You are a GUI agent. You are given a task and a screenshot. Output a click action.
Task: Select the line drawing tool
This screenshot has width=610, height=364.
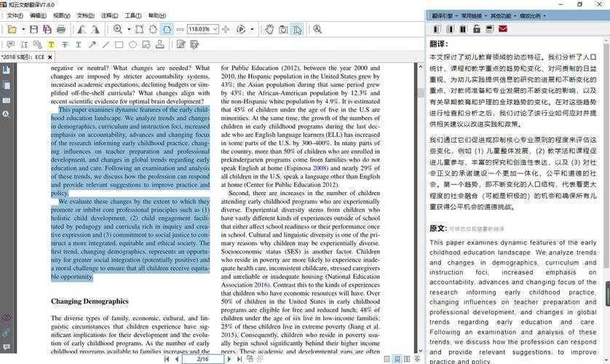point(106,44)
